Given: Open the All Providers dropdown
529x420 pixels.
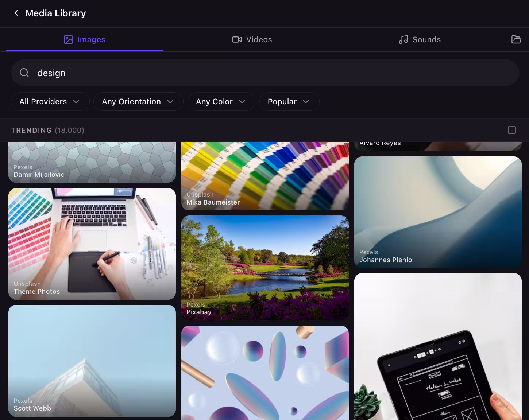Looking at the screenshot, I should click(x=50, y=101).
